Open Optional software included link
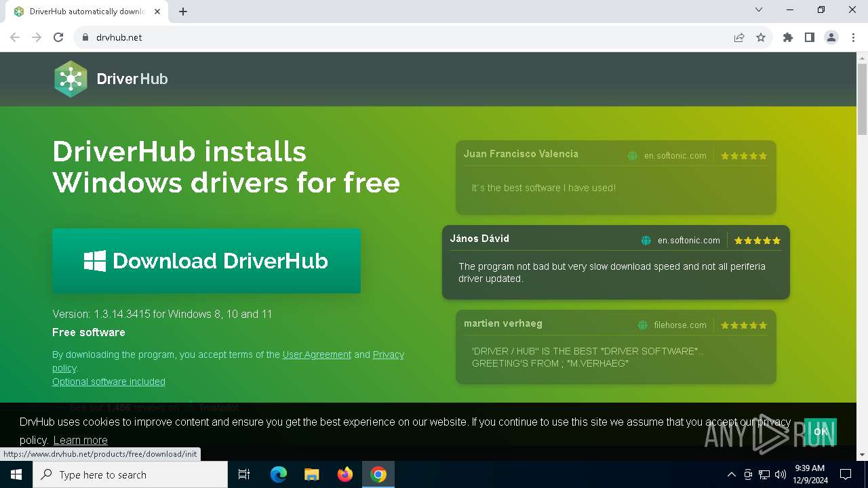 [108, 382]
